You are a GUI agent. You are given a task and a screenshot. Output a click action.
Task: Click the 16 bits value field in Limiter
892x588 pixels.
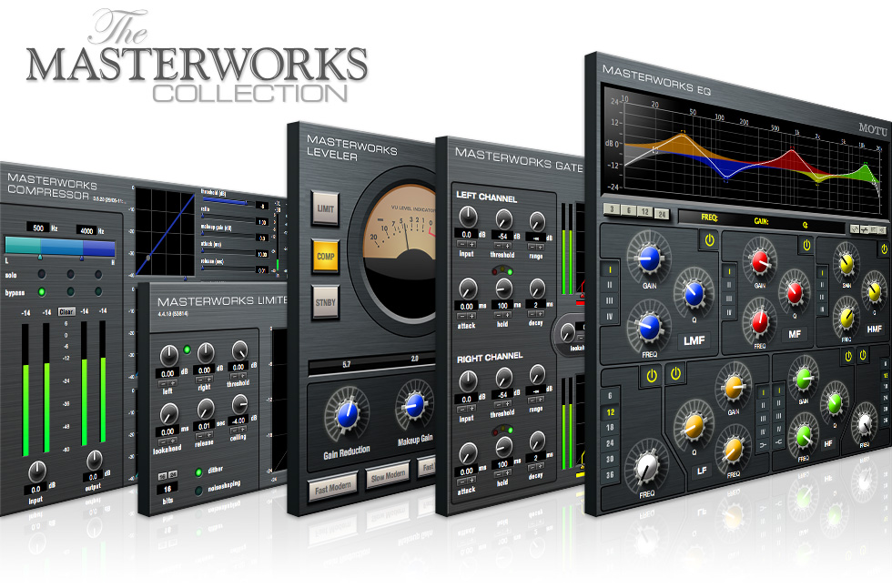click(x=167, y=489)
